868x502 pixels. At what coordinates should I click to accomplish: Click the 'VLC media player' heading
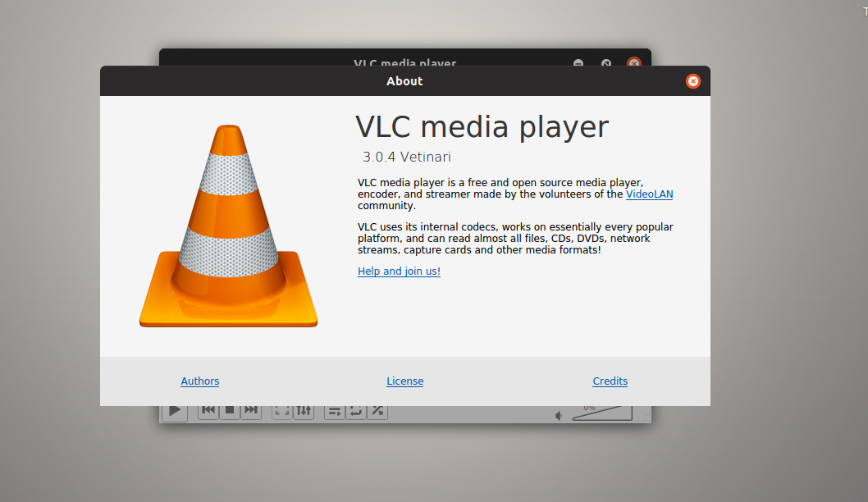click(x=482, y=127)
